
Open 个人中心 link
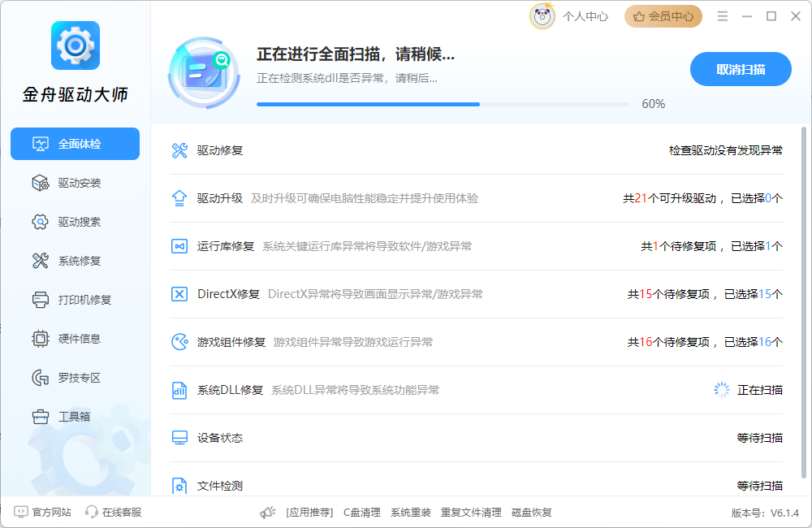(x=585, y=16)
